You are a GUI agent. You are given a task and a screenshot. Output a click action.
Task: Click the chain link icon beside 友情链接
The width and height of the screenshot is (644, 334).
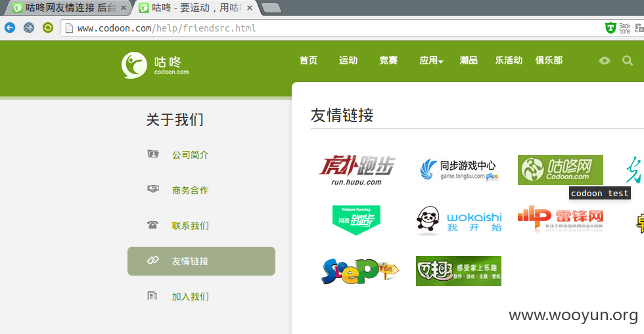coord(152,261)
